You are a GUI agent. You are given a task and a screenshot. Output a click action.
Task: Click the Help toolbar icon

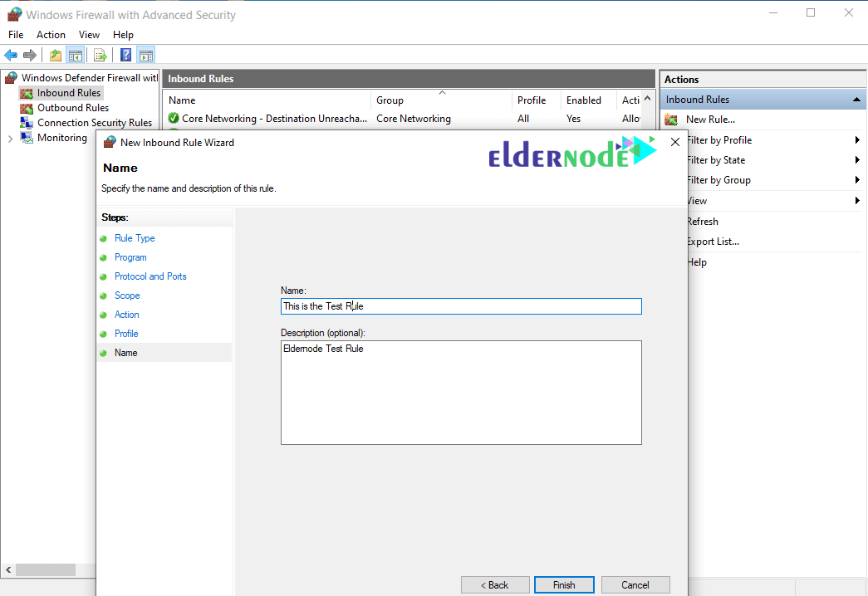[125, 55]
